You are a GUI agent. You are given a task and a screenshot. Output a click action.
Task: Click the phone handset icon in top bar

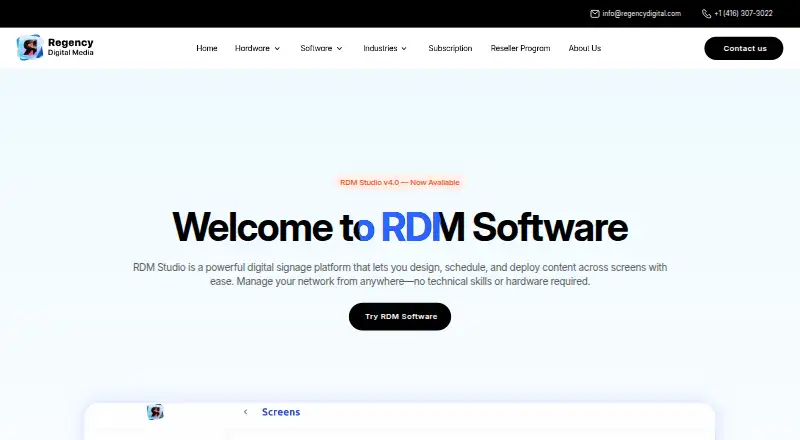click(x=706, y=14)
